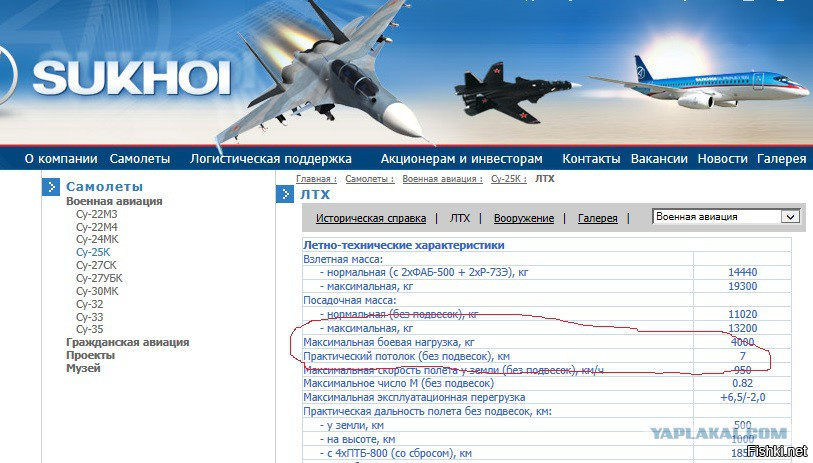Go to Акционерам и инвесторам section

click(461, 159)
